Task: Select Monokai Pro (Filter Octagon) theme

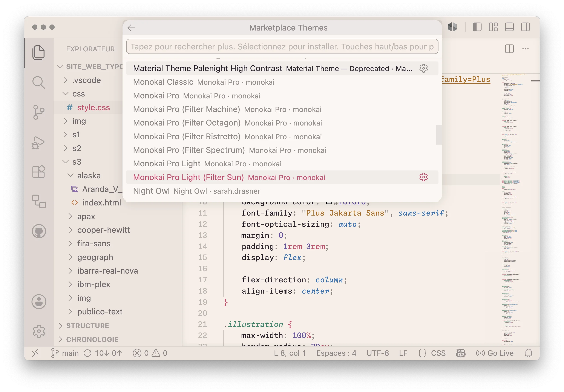Action: pyautogui.click(x=282, y=122)
